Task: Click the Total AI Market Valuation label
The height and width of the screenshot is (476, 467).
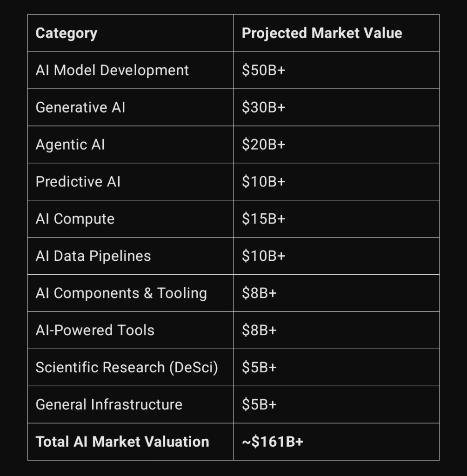Action: (x=122, y=442)
